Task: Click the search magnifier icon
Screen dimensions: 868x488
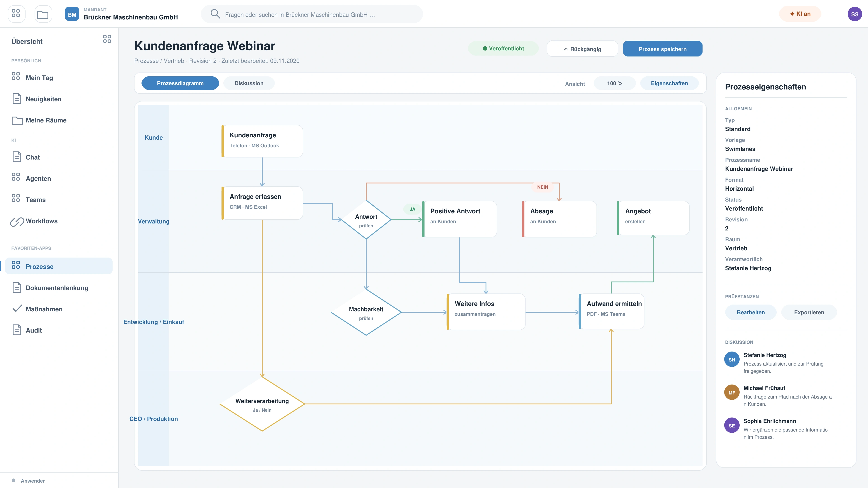Action: 215,14
